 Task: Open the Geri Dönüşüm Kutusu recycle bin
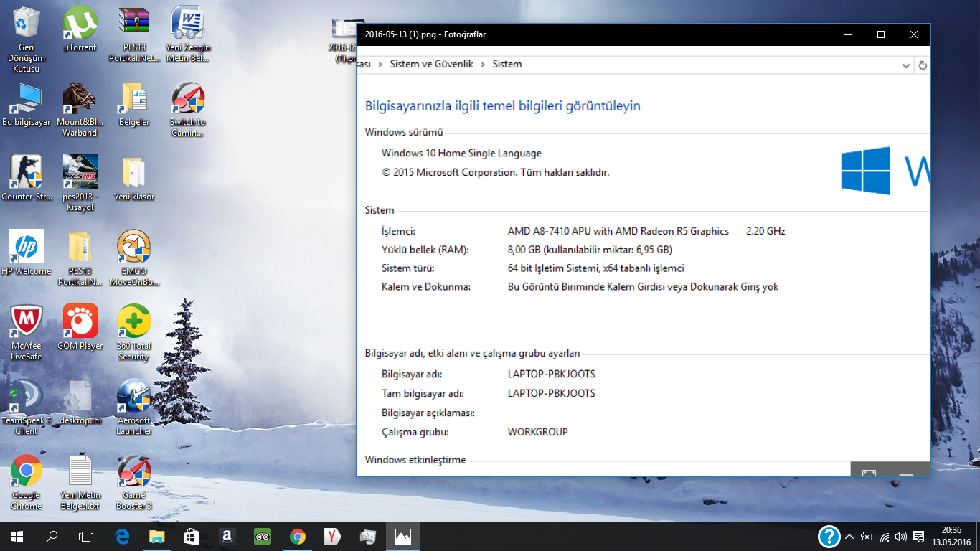pos(27,24)
